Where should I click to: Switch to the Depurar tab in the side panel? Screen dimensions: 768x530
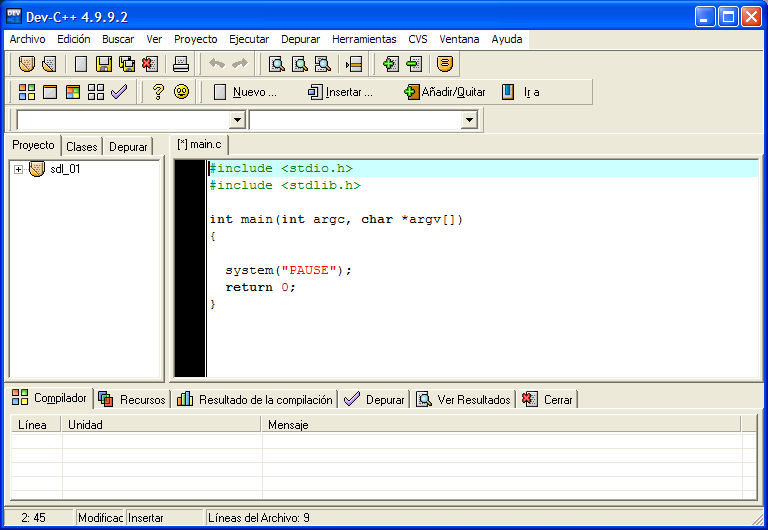click(128, 147)
